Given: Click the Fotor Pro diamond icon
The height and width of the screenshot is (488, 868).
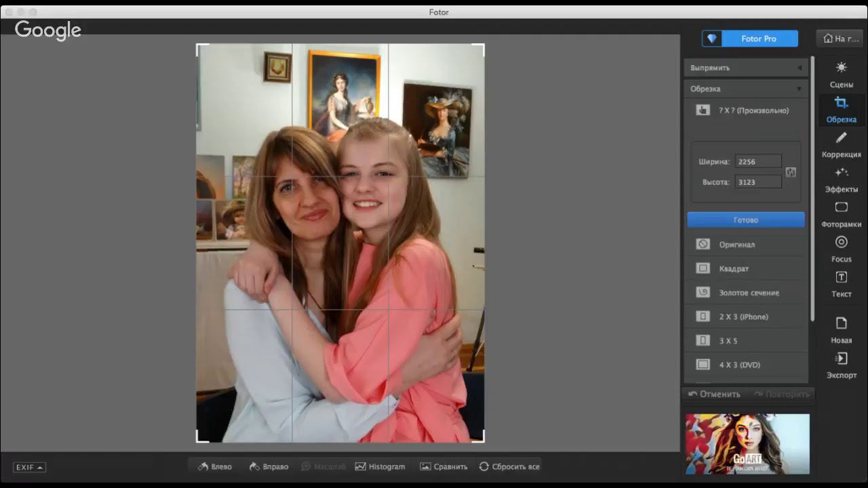Looking at the screenshot, I should pyautogui.click(x=711, y=39).
